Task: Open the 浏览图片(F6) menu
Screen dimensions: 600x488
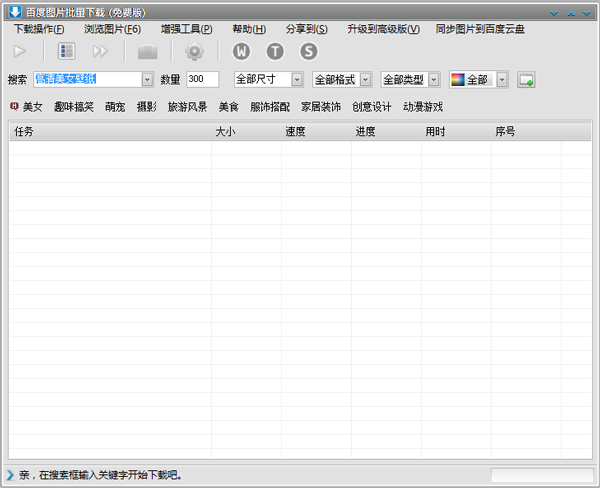Action: coord(112,29)
